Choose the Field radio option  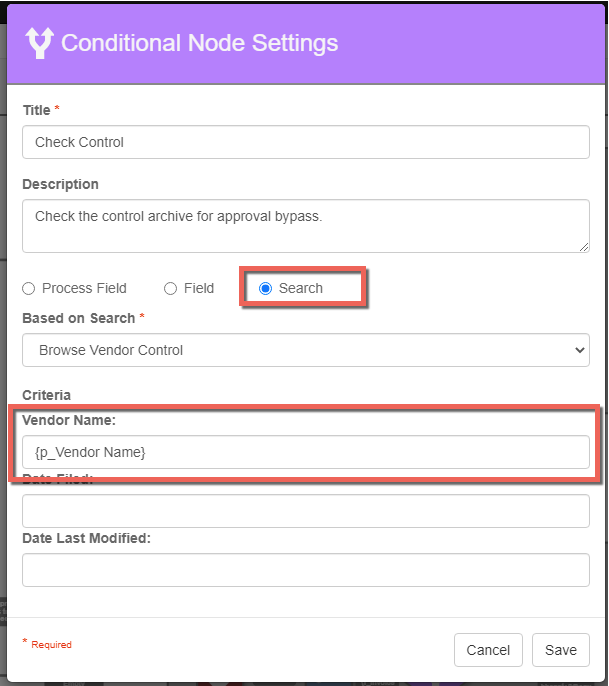click(171, 288)
